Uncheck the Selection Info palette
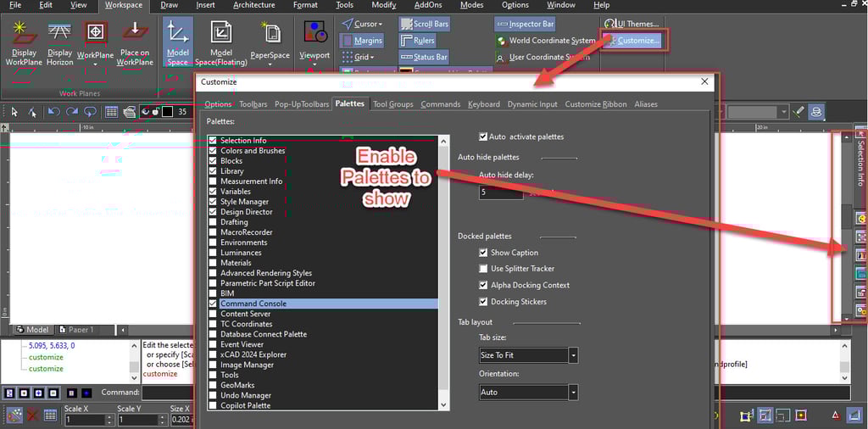Screen dimensions: 868x429 pos(213,141)
